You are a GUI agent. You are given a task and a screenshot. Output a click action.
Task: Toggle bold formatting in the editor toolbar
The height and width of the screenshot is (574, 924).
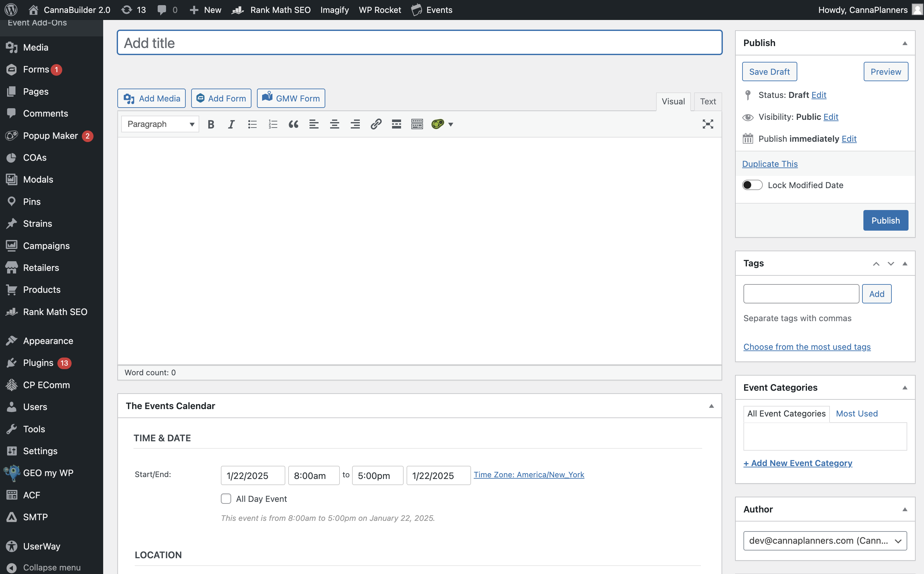(x=211, y=124)
